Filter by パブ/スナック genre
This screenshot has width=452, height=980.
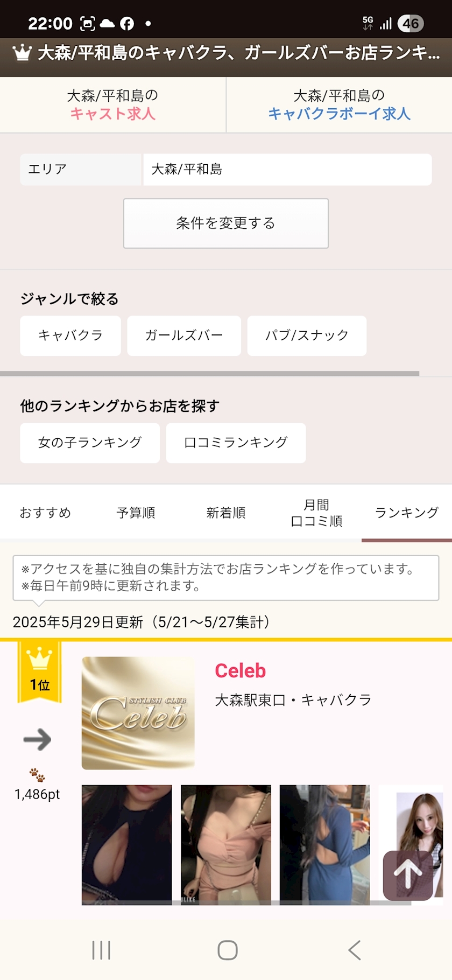[307, 336]
